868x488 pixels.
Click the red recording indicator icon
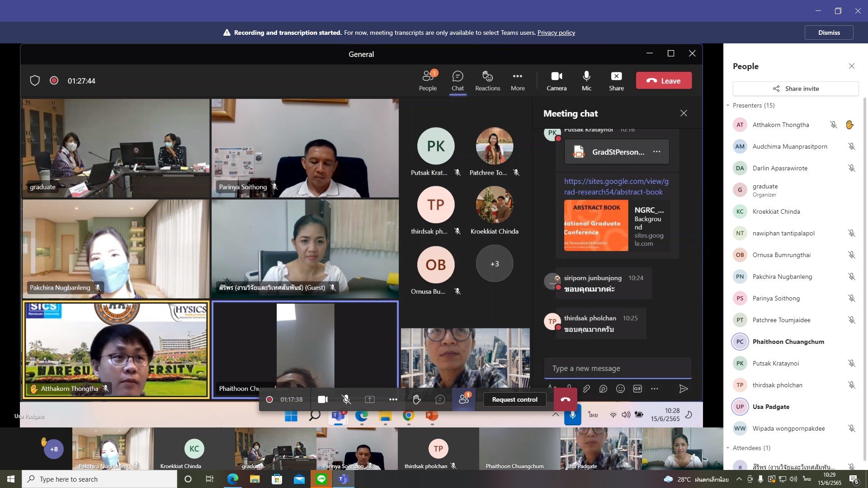click(x=54, y=80)
